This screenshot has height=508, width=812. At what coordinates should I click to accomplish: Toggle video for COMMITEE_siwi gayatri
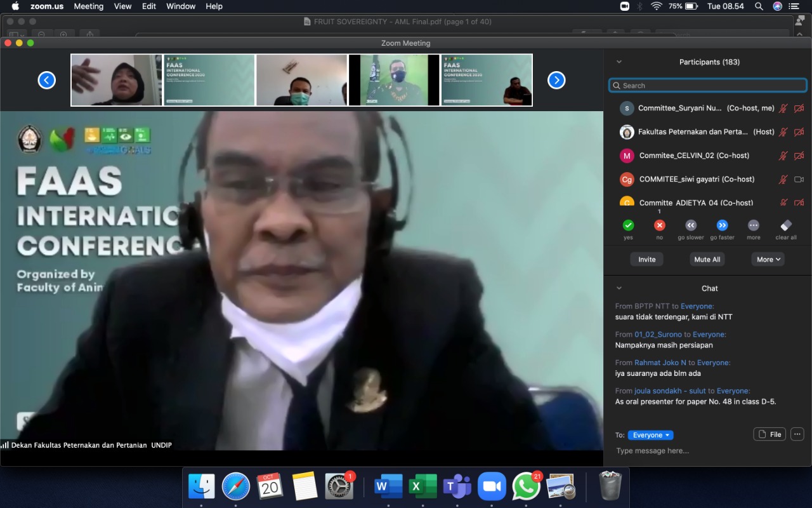click(799, 180)
